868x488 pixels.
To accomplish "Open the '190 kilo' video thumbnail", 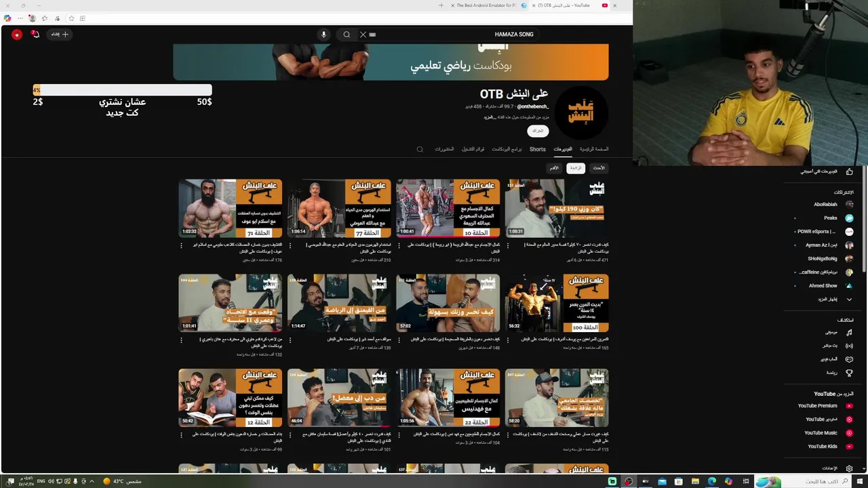I will point(557,208).
